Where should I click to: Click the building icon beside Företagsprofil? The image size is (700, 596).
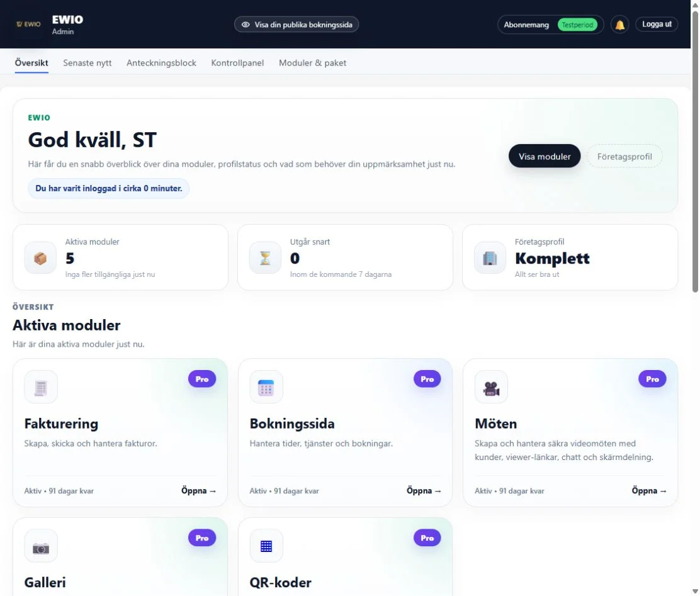[490, 257]
